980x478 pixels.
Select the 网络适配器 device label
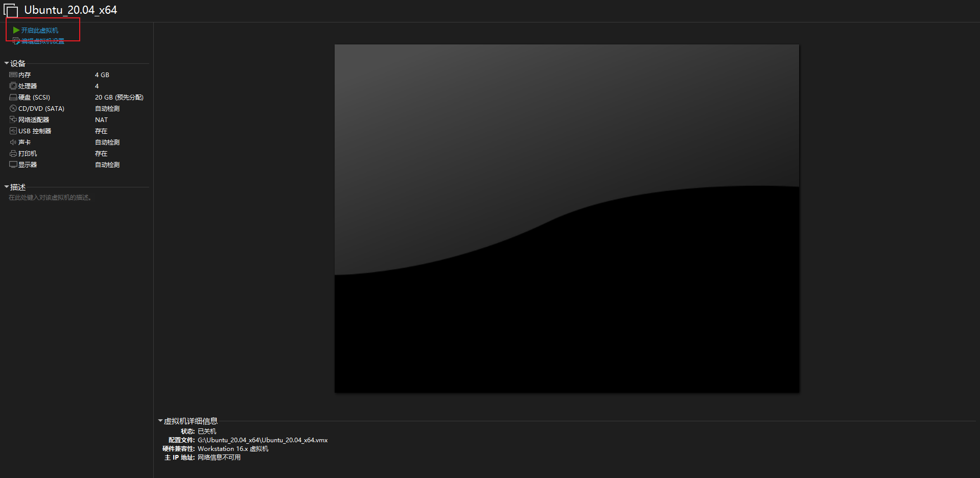click(34, 120)
